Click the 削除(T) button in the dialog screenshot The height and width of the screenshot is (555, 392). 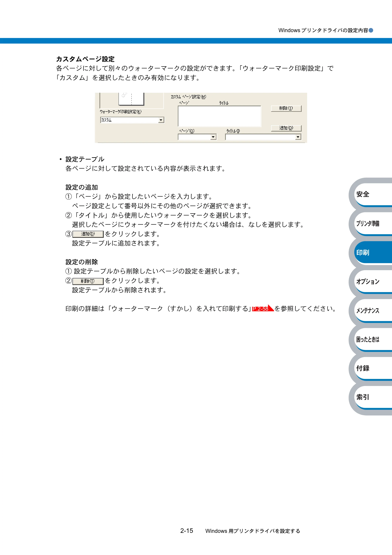286,108
